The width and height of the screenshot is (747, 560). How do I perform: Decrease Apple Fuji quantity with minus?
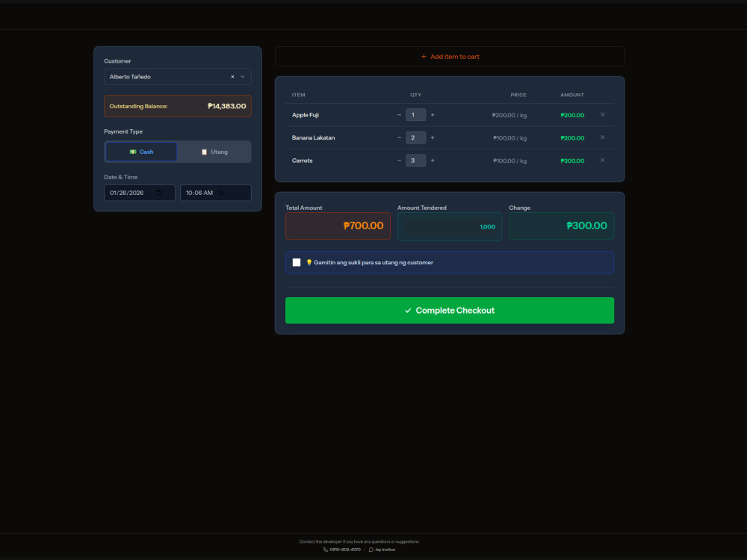coord(399,115)
